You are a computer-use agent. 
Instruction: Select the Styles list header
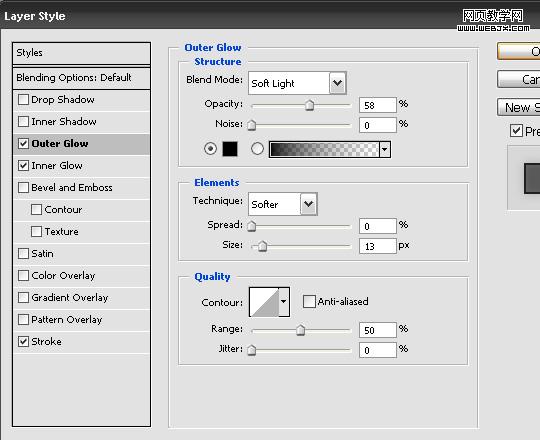pyautogui.click(x=81, y=53)
